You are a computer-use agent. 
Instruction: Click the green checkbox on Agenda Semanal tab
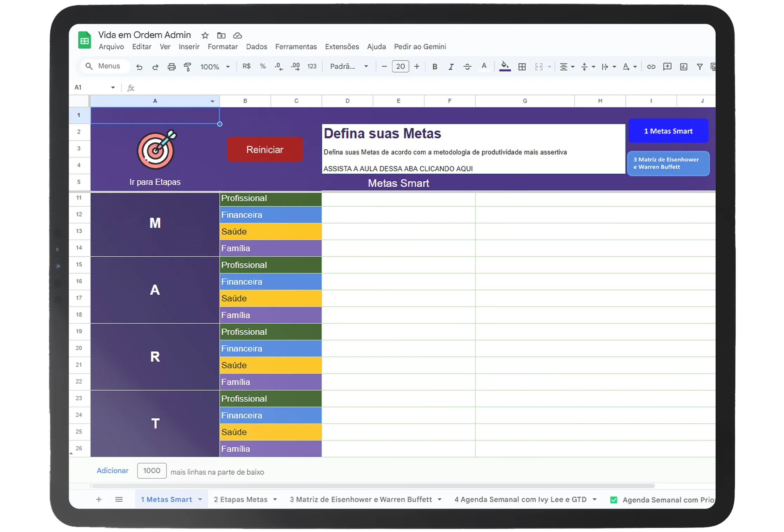614,500
